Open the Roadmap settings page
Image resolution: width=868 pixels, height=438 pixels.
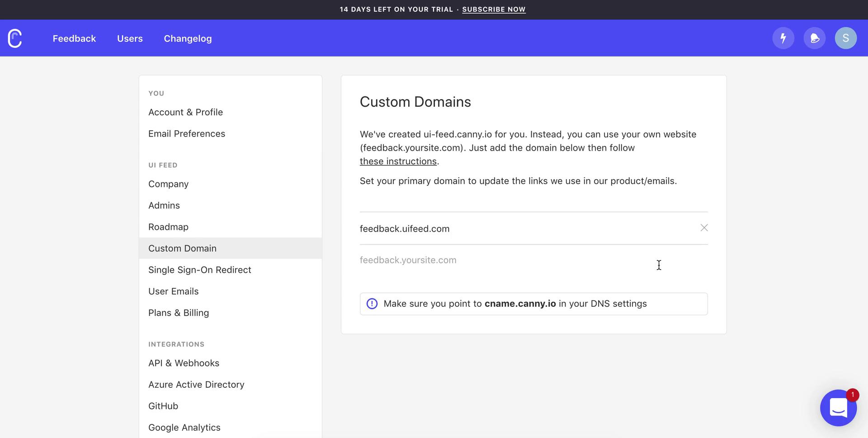[168, 227]
